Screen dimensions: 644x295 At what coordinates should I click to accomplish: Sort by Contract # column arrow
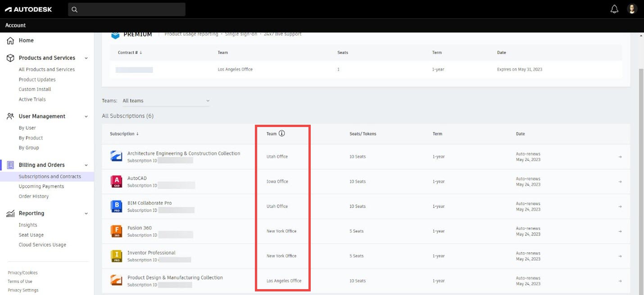141,53
